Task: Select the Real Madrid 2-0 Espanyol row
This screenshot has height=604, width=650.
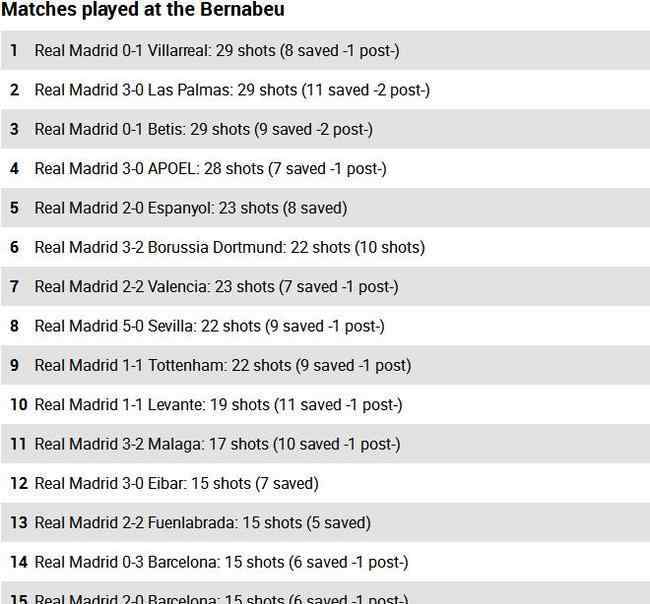Action: tap(191, 208)
